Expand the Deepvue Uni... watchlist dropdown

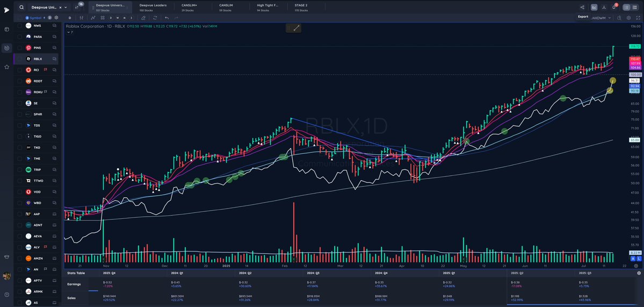(66, 8)
